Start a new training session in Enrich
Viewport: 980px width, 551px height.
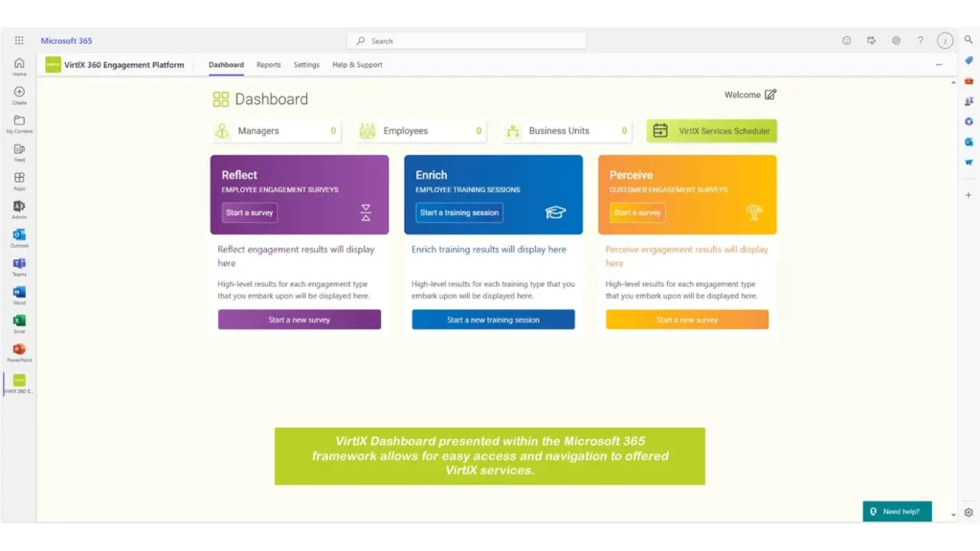pos(493,320)
